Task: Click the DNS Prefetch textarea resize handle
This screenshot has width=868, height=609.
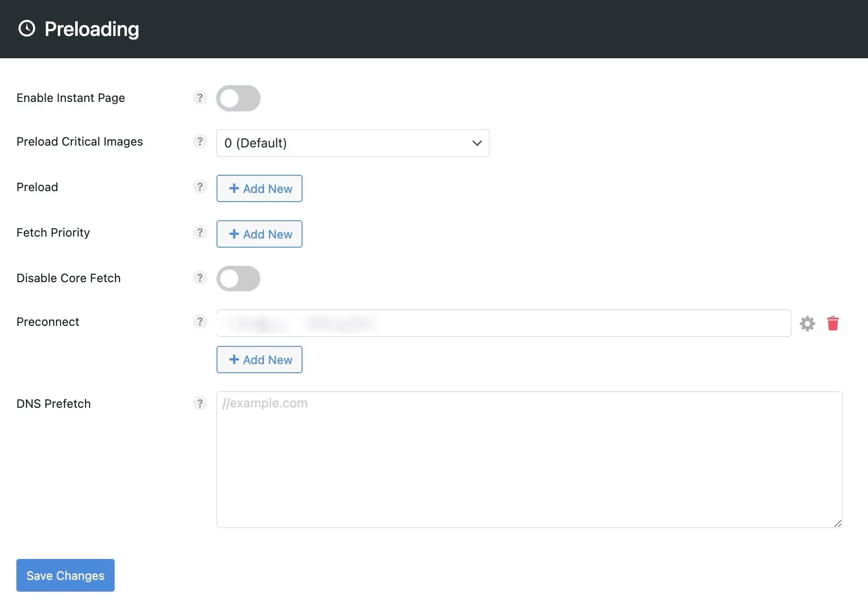Action: [838, 523]
